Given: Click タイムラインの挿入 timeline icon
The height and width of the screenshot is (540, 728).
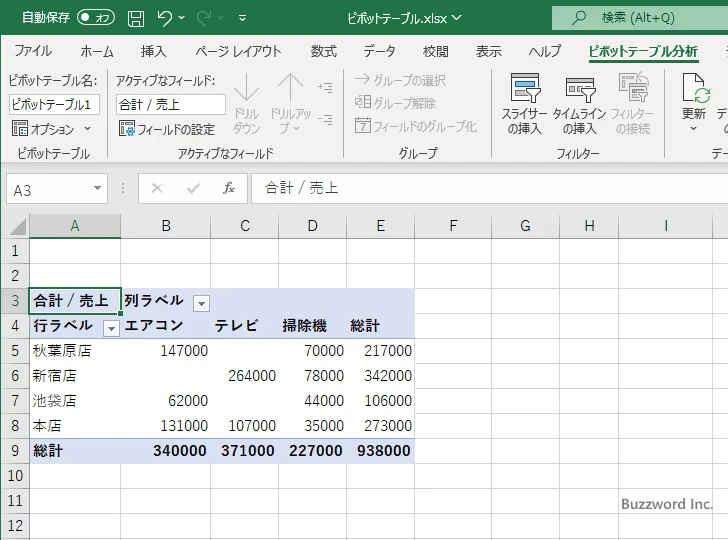Looking at the screenshot, I should [x=578, y=104].
